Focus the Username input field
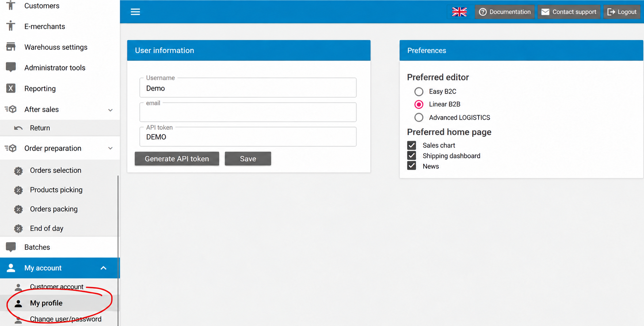 248,88
